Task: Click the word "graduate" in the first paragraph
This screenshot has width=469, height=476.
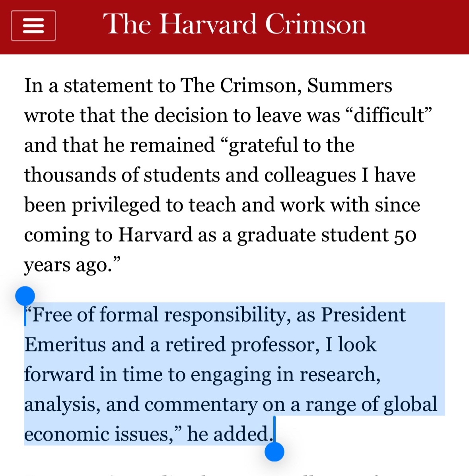Action: pos(276,235)
